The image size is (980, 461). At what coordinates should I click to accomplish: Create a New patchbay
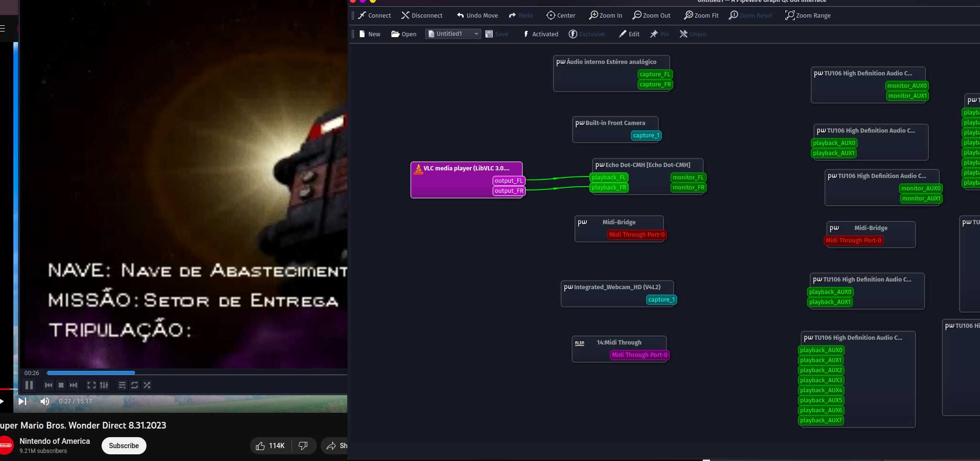(x=369, y=34)
